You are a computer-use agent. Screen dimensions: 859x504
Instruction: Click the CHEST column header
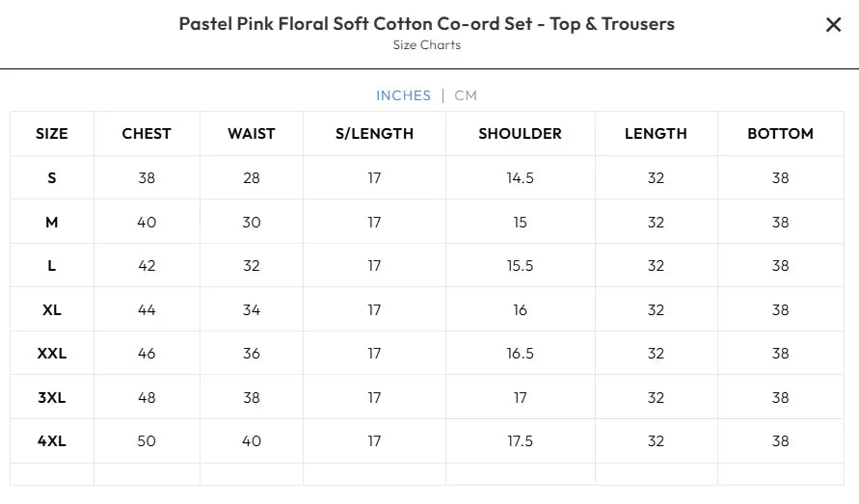pos(147,134)
